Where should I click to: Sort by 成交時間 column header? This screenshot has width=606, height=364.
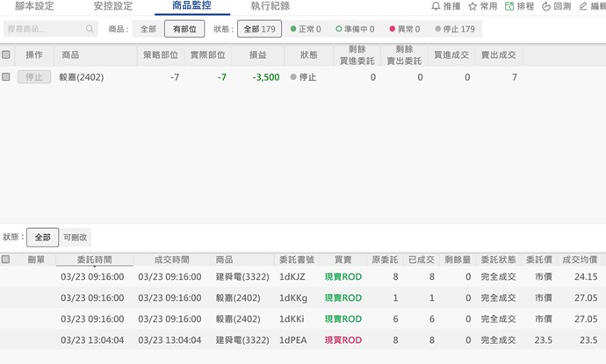coord(171,260)
